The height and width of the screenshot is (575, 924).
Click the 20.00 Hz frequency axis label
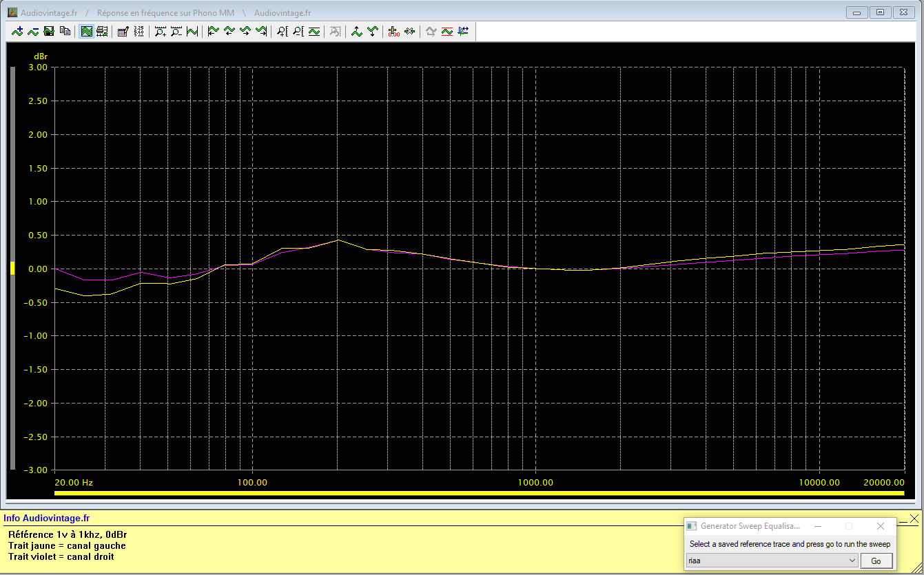pos(74,483)
